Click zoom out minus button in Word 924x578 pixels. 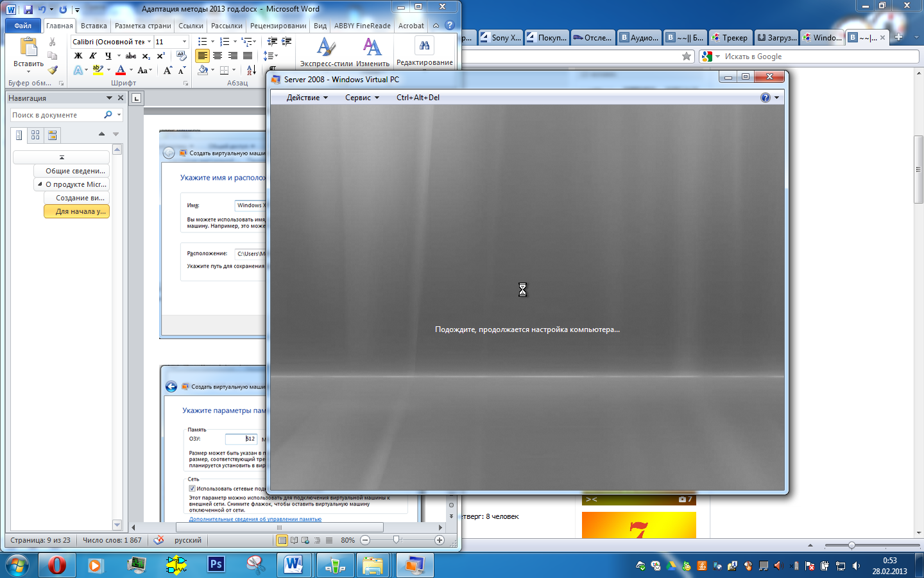tap(365, 540)
